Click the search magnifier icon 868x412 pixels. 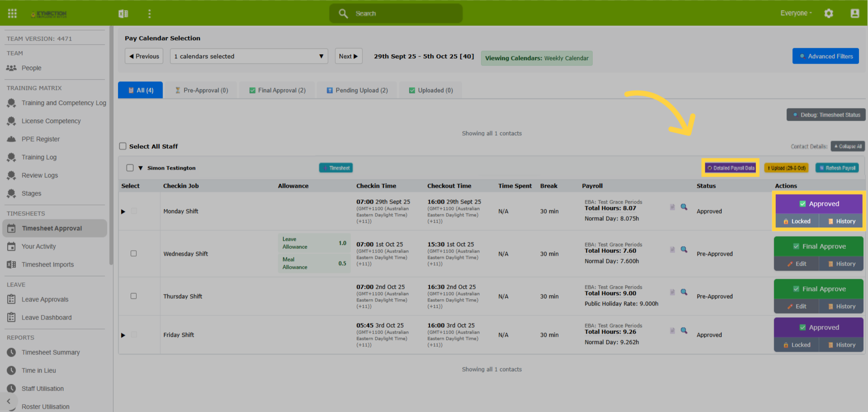pos(343,13)
